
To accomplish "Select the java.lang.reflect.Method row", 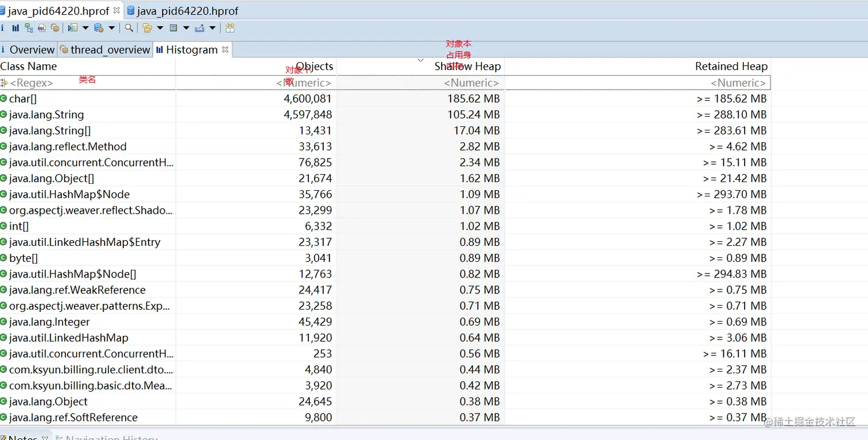I will coord(385,146).
